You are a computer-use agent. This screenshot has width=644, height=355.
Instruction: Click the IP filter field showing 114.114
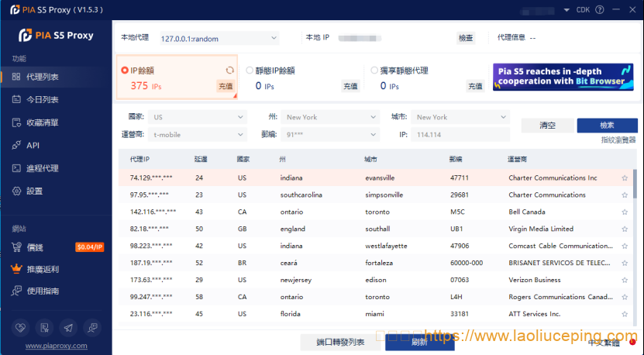click(460, 134)
